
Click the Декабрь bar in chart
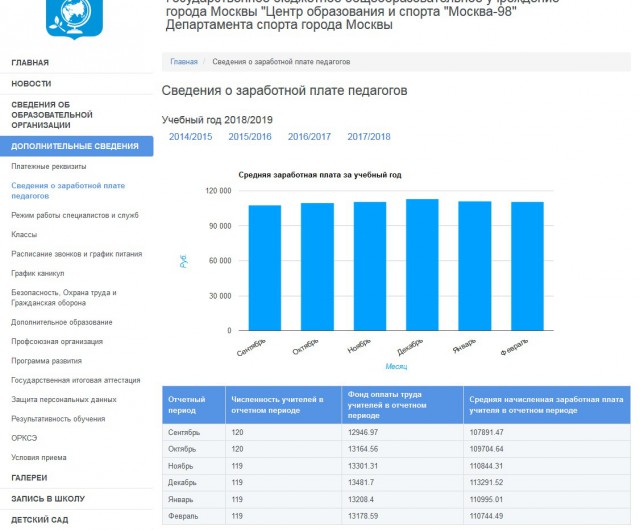tap(422, 265)
